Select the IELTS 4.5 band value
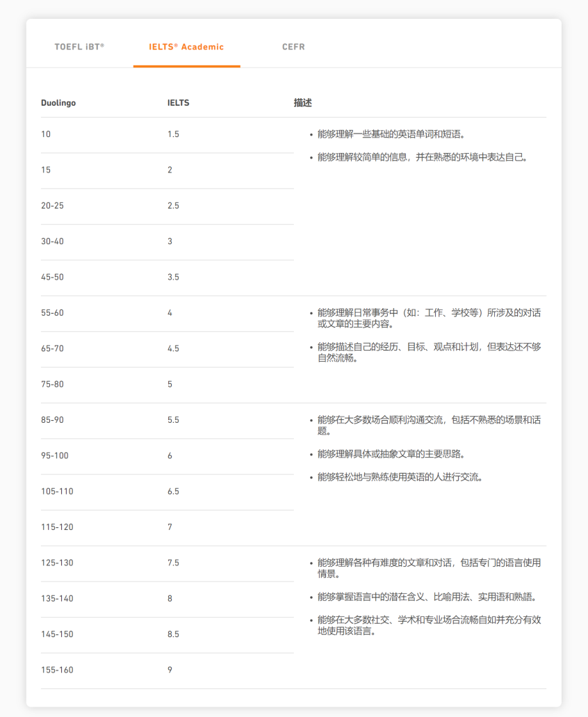Image resolution: width=588 pixels, height=717 pixels. pyautogui.click(x=173, y=348)
